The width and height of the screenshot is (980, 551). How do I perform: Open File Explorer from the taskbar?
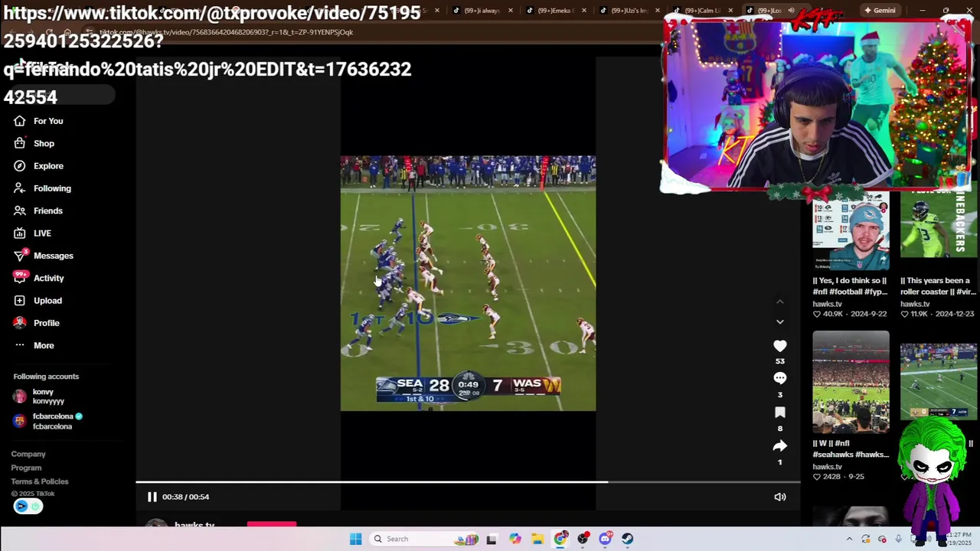point(537,539)
